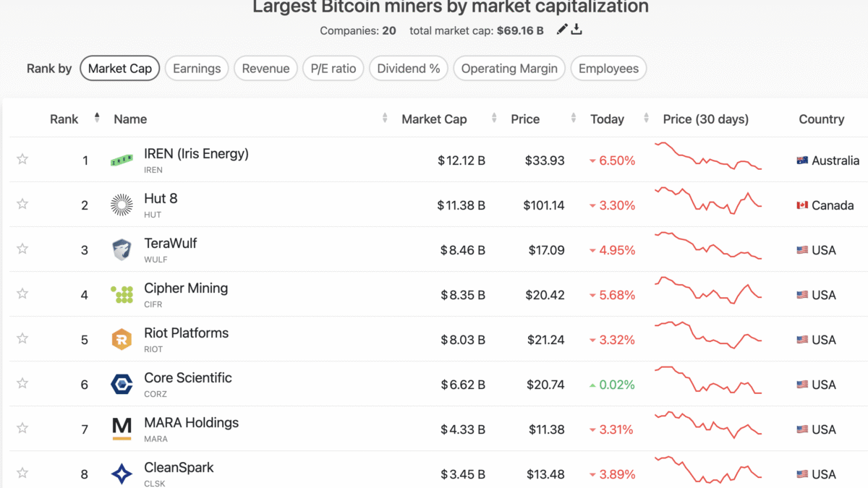Toggle the favorite star for IREN
Screen dimensions: 868x488
click(22, 159)
